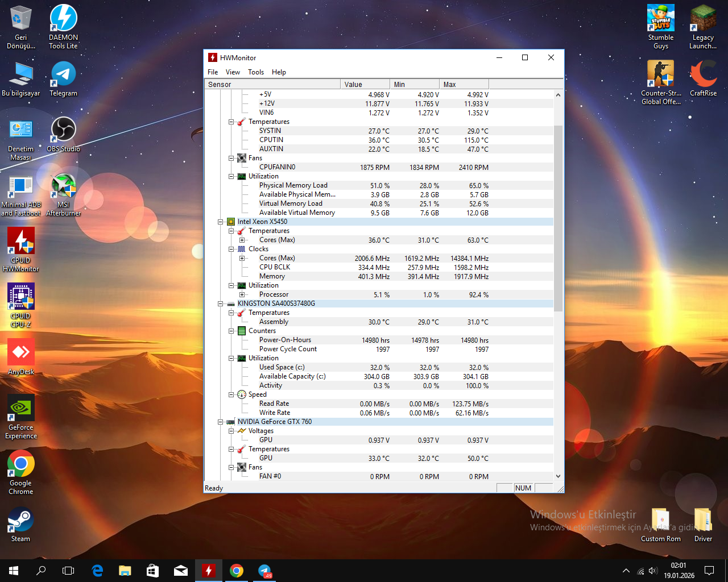Select the MSI Afterburner desktop icon
Viewport: 728px width, 582px height.
coord(63,194)
